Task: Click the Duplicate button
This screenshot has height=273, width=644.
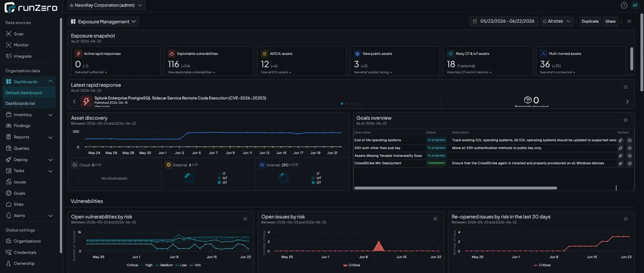Action: [x=590, y=21]
